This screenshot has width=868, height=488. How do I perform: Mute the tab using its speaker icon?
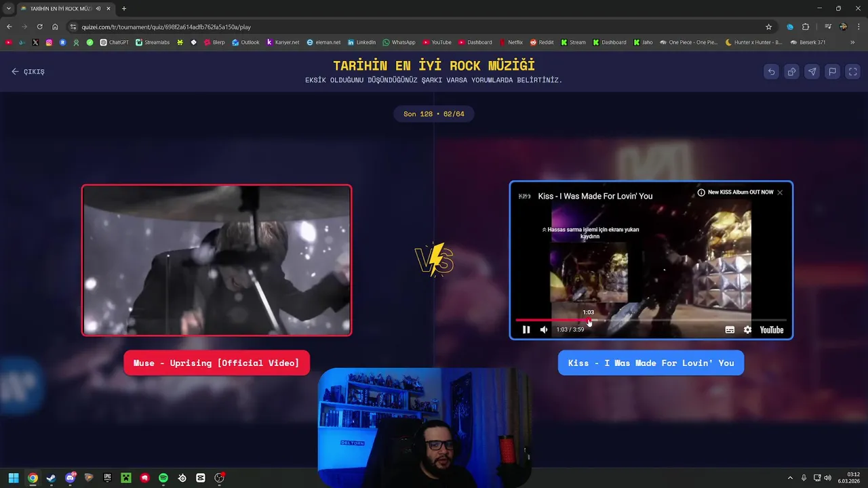pos(98,9)
